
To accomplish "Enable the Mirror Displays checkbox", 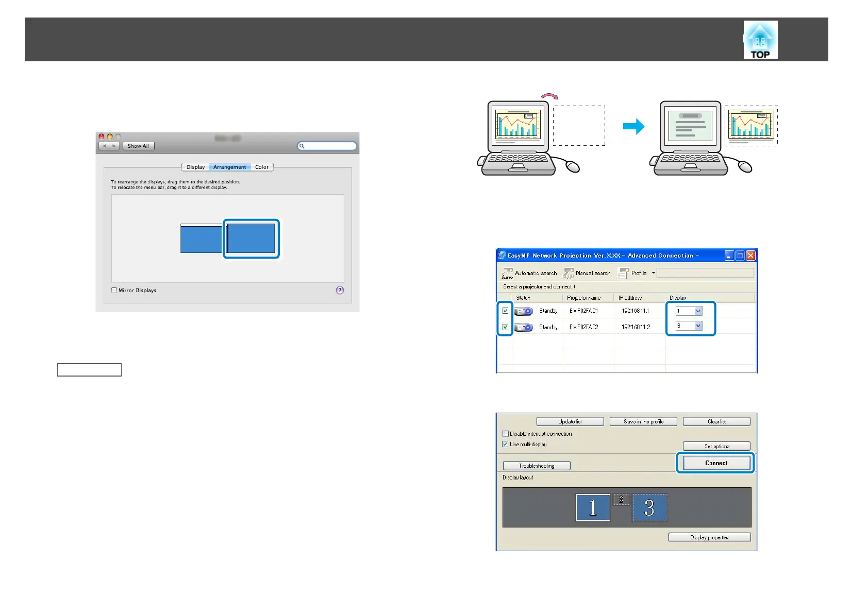I will click(114, 291).
